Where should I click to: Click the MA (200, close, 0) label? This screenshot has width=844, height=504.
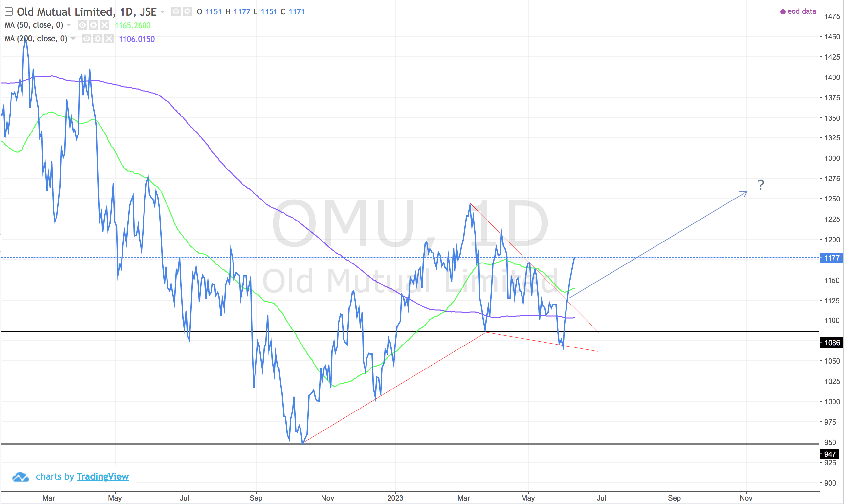36,39
